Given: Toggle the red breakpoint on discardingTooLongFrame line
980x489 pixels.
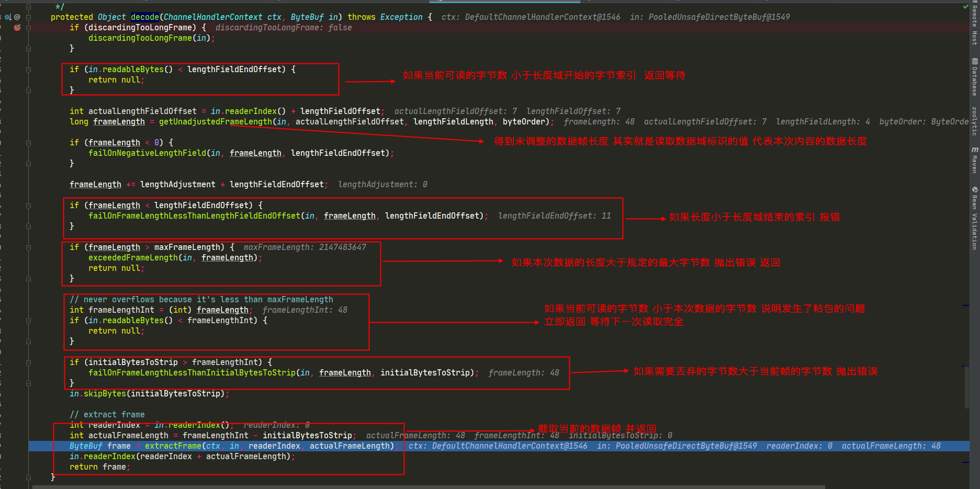Looking at the screenshot, I should pyautogui.click(x=17, y=27).
